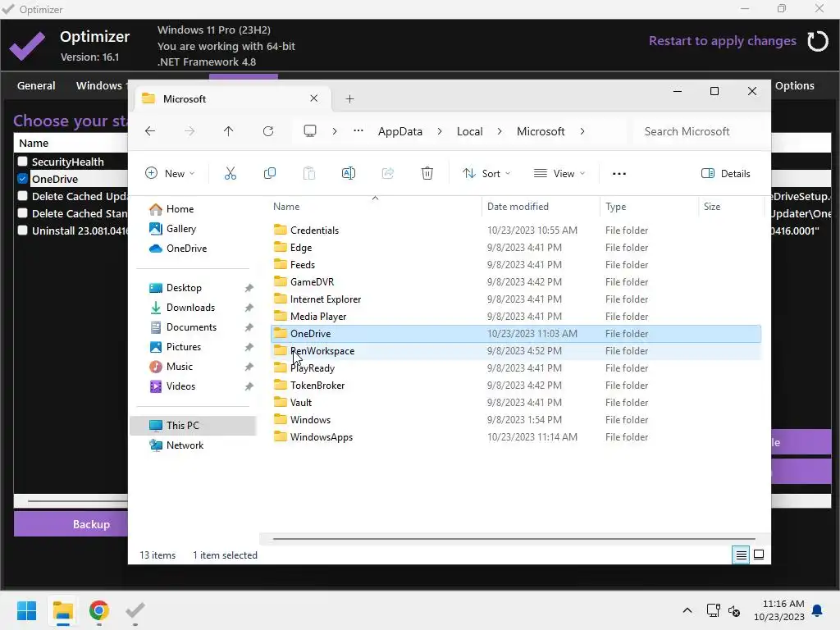
Task: Open Optimizer checkmark icon in the taskbar
Action: 135,610
